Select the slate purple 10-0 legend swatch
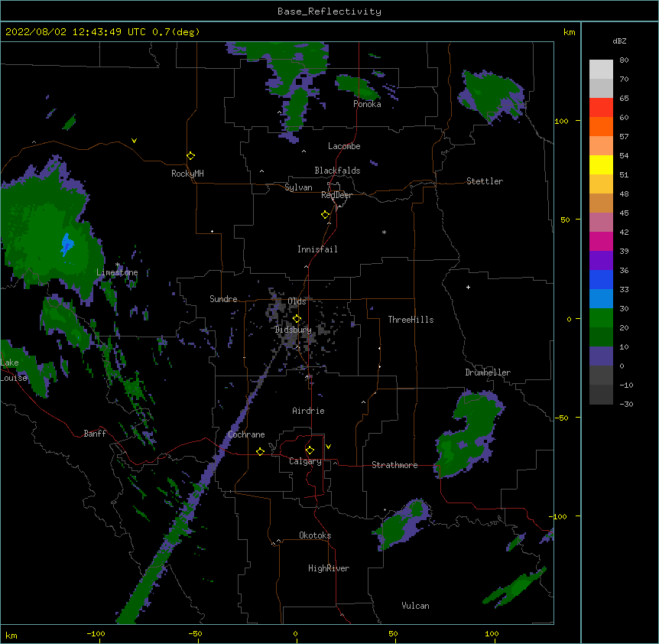 pos(601,356)
